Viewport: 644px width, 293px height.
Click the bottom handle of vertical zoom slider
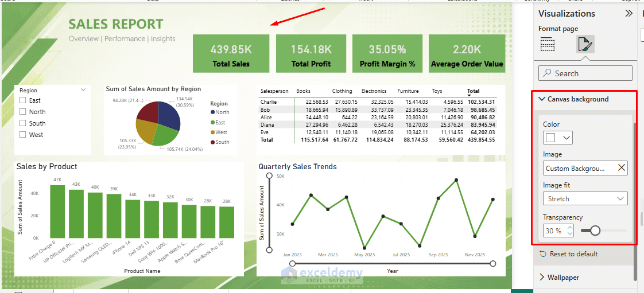coord(269,250)
